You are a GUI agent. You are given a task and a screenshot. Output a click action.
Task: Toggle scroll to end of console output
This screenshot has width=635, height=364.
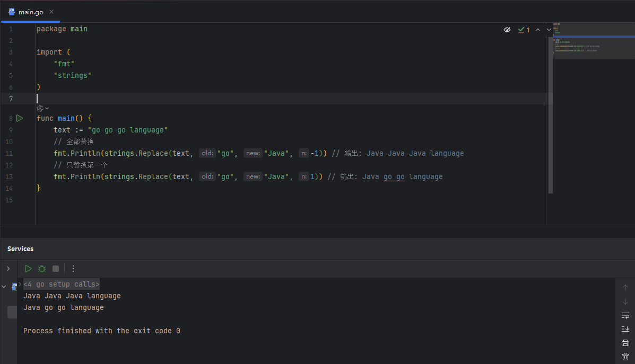[625, 329]
